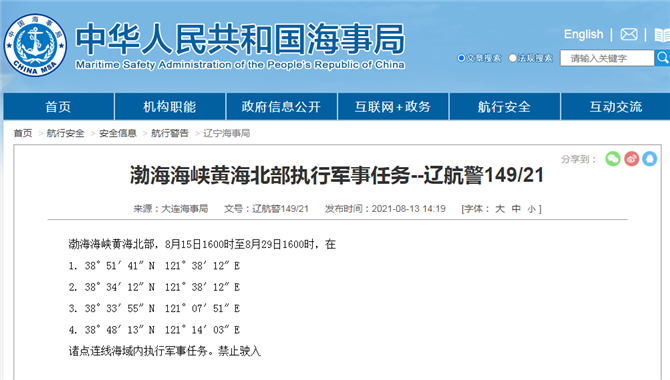Click the China MSA logo emblem
Screen dimensions: 670x380
[x=35, y=45]
